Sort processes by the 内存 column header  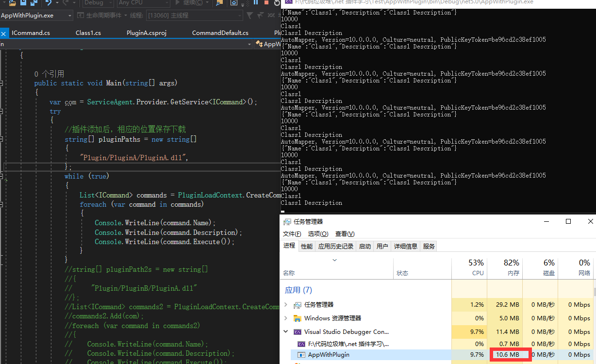point(513,273)
